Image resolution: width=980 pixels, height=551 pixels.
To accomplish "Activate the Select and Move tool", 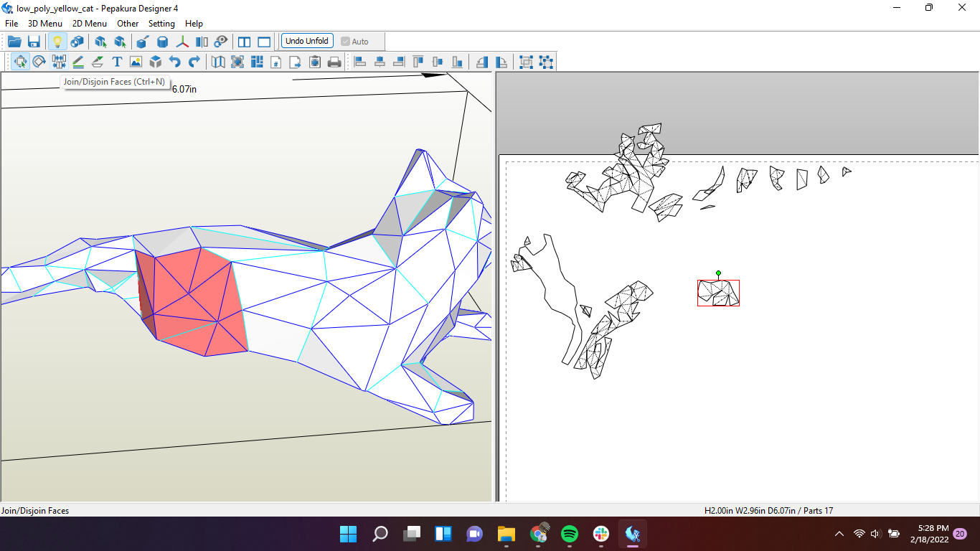I will (20, 62).
